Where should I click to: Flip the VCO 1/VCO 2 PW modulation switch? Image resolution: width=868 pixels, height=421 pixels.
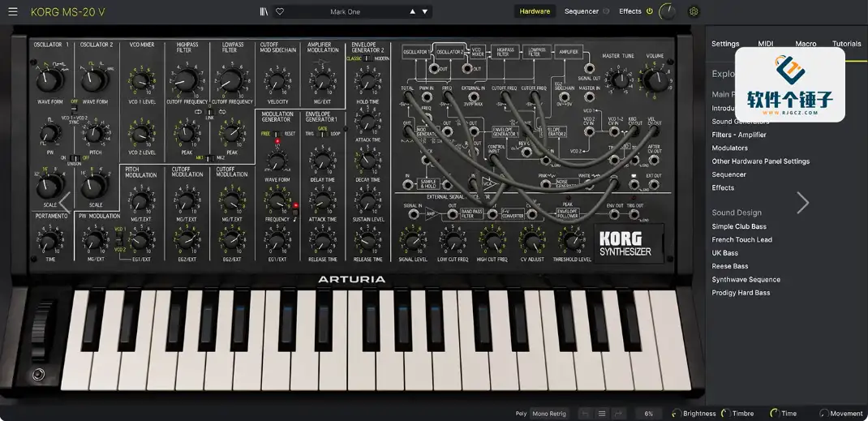(118, 238)
